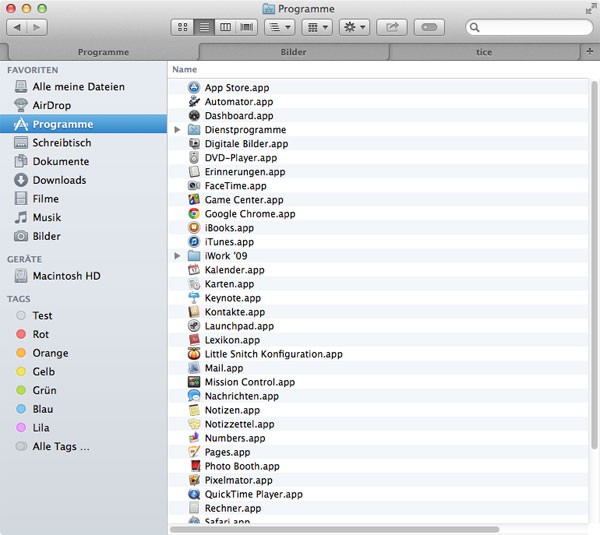The image size is (600, 535).
Task: Switch to column view in toolbar
Action: pos(225,27)
